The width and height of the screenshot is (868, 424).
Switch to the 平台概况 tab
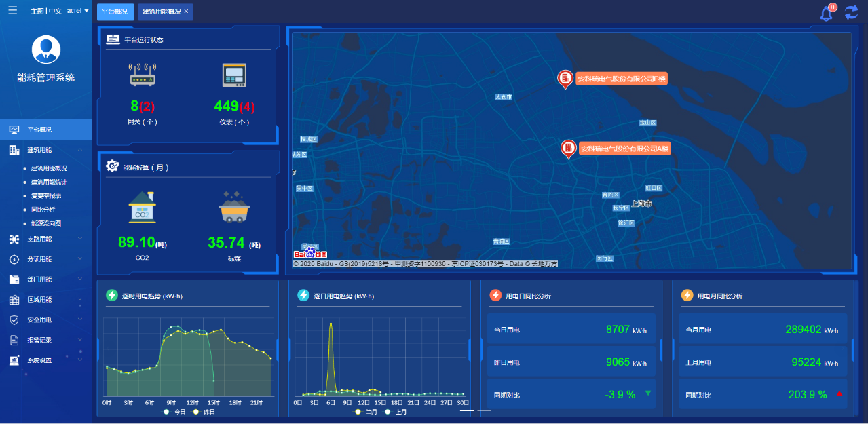pyautogui.click(x=115, y=12)
